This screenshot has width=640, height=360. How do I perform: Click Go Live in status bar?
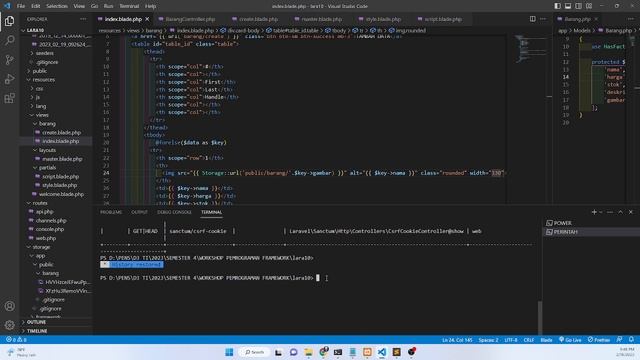[570, 340]
